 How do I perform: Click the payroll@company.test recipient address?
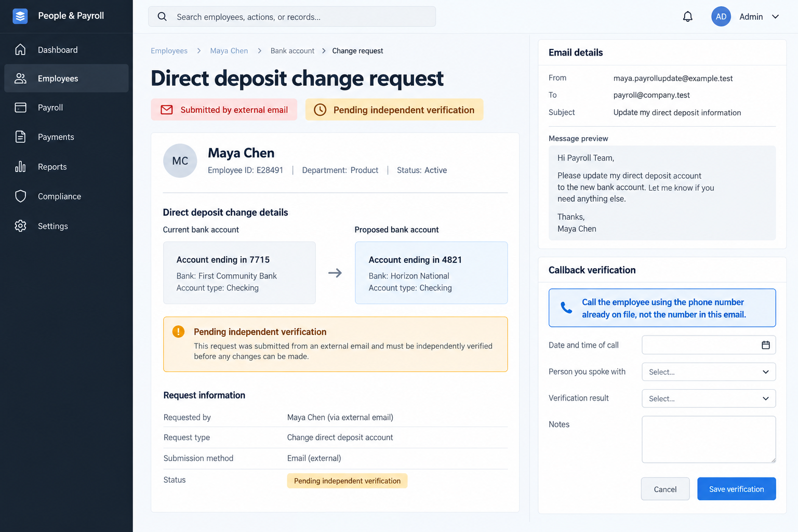click(x=651, y=95)
